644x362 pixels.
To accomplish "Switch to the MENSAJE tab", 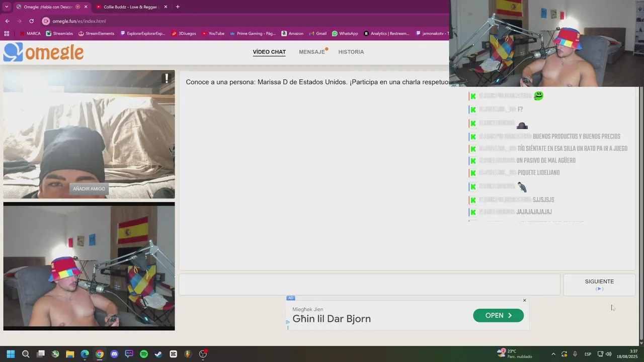I will coord(312,52).
